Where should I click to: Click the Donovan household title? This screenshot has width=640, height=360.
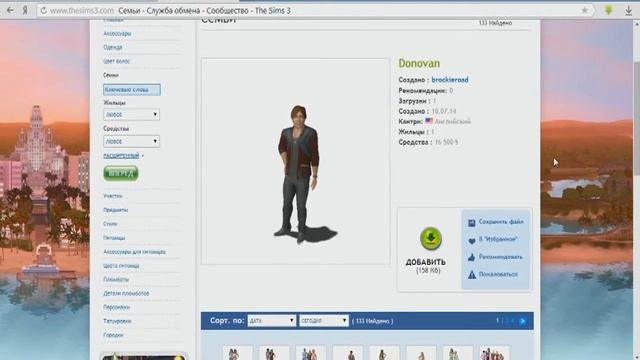coord(419,63)
